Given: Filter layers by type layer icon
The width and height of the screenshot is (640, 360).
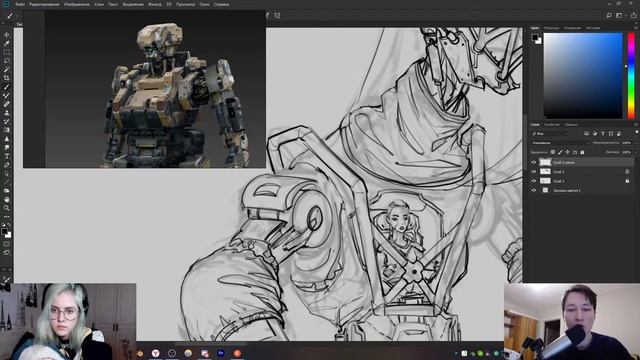Looking at the screenshot, I should [x=603, y=133].
